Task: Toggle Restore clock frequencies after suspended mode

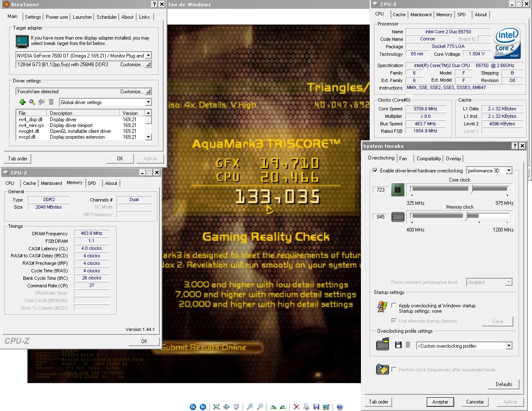Action: (x=394, y=369)
